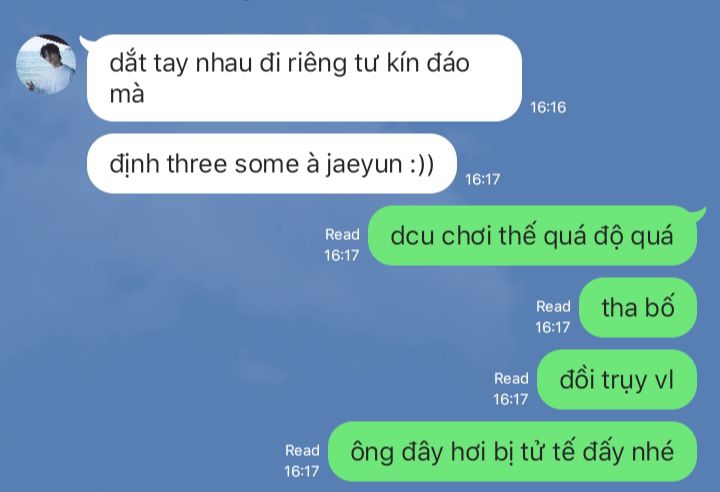This screenshot has width=720, height=492.
Task: Click the 16:17 time beside "ông đây hơi bị"
Action: [x=301, y=471]
